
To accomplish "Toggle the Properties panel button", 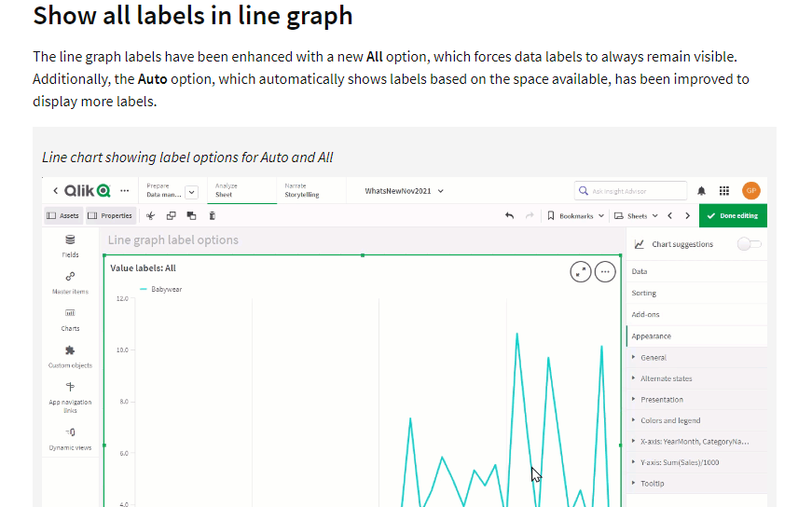I will [110, 216].
